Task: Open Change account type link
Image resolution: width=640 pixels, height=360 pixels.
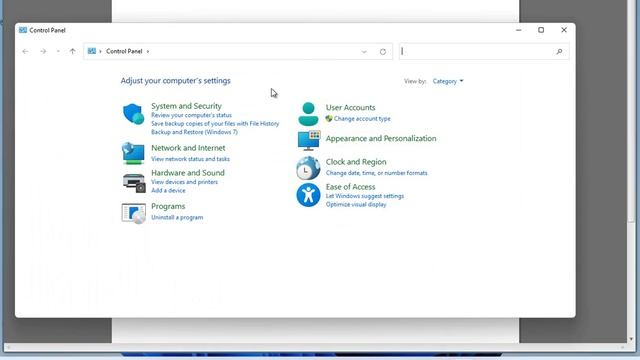Action: tap(362, 119)
